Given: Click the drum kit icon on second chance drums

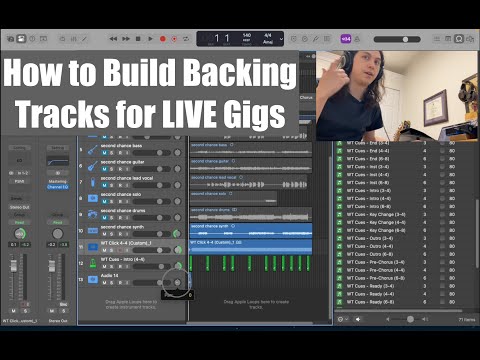Looking at the screenshot, I should tap(93, 215).
